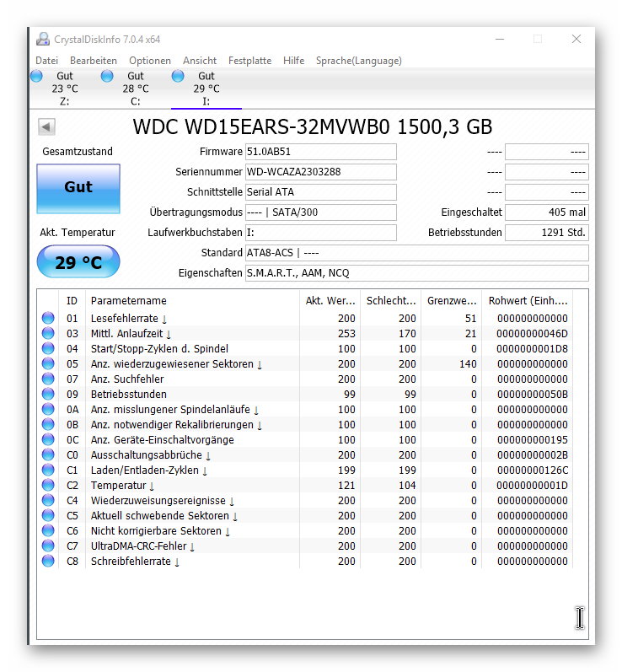Click status orb of notwendiger Rekalibrierungen row
Image resolution: width=622 pixels, height=672 pixels.
tap(48, 424)
